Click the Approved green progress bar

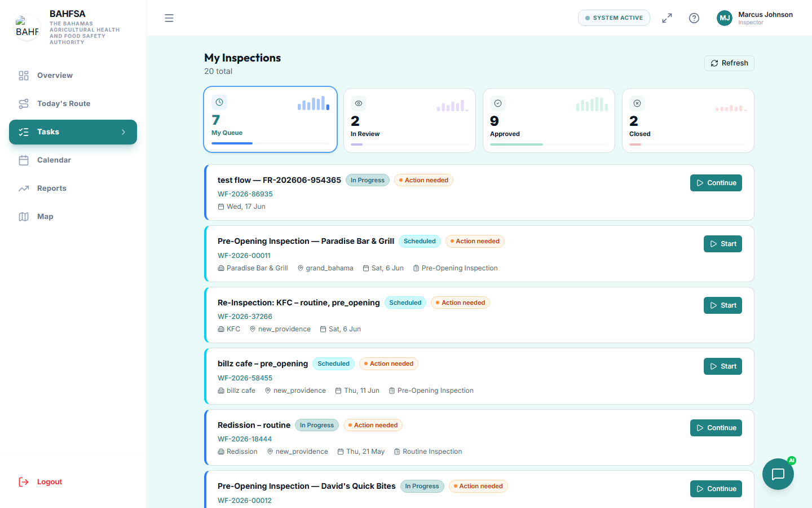point(517,144)
